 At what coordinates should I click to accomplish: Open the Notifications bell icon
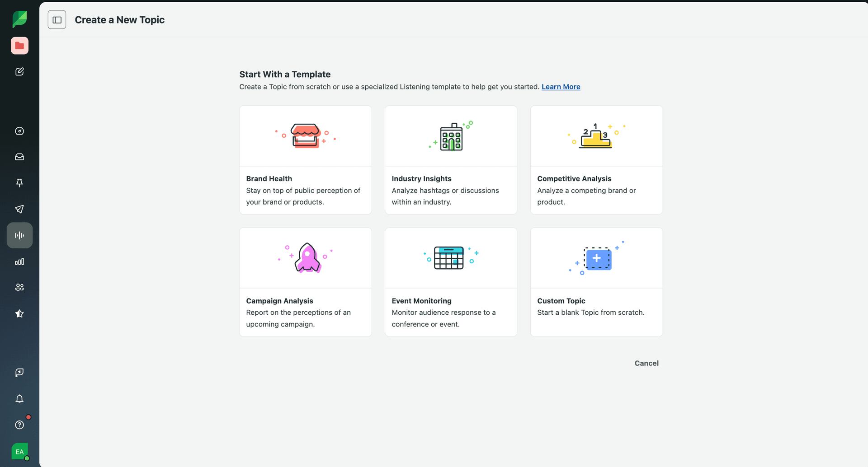pyautogui.click(x=19, y=399)
